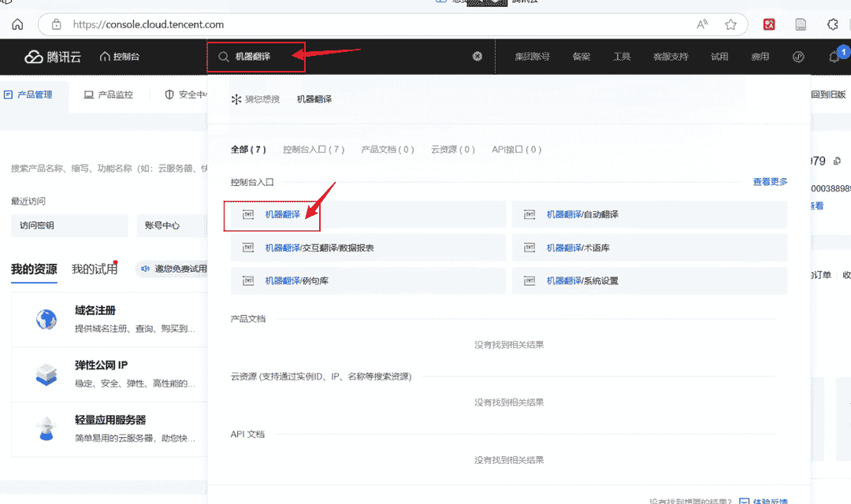Screen dimensions: 851x504
Task: Click the 查看更多 link
Action: pyautogui.click(x=770, y=182)
